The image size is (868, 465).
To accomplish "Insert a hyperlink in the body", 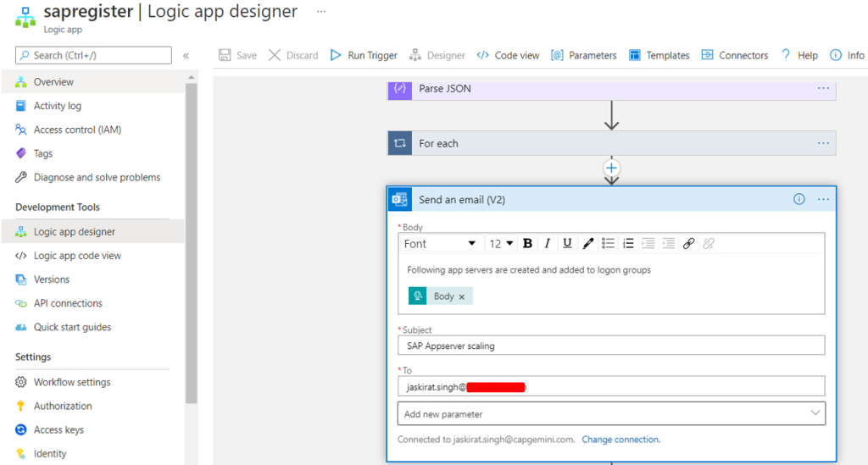I will (688, 244).
